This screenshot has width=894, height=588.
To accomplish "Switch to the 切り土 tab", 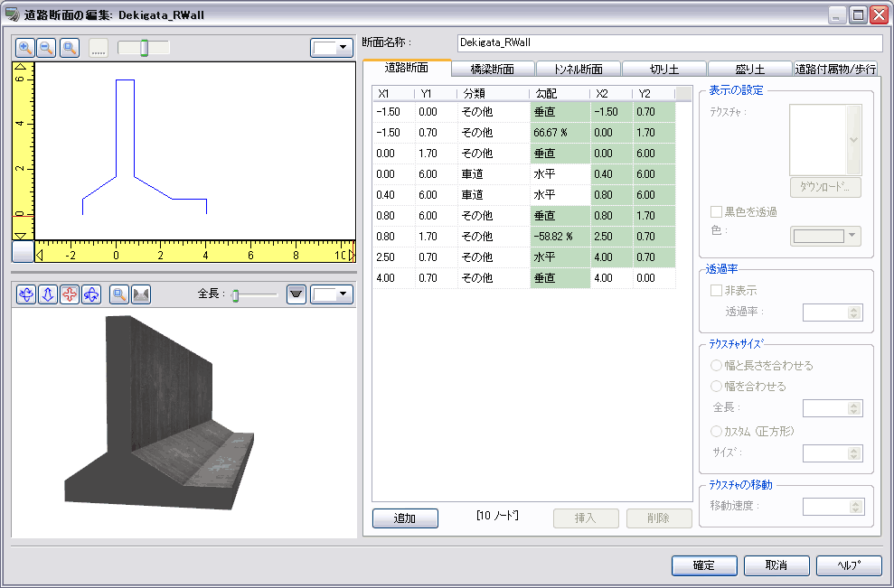I will (x=664, y=70).
